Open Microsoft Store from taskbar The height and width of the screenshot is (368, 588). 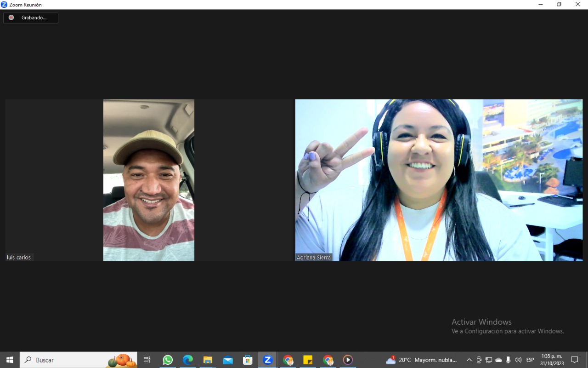pos(248,360)
